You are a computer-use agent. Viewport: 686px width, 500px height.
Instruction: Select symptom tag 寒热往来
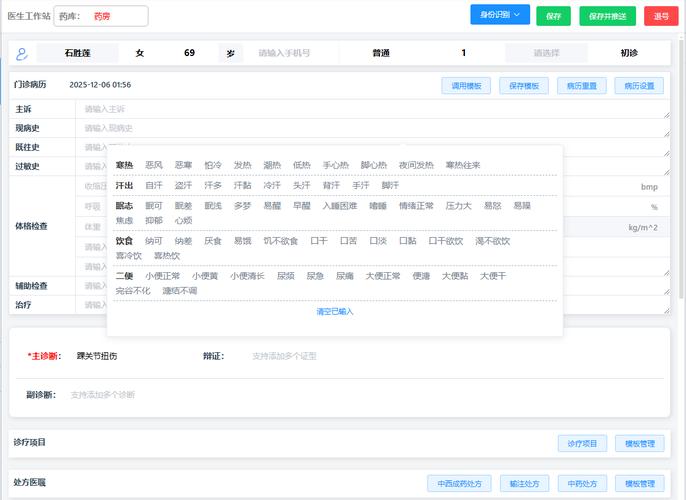[x=463, y=165]
